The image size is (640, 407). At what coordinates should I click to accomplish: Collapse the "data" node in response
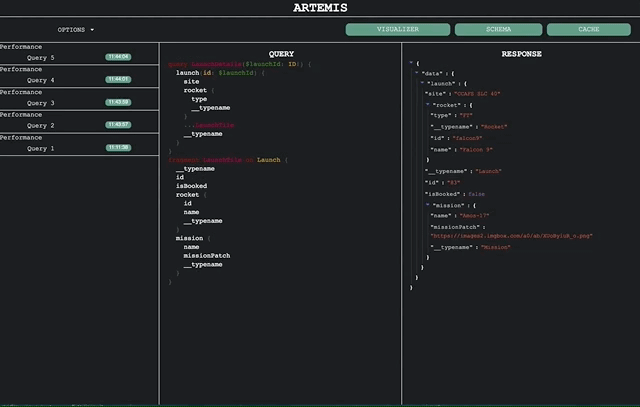point(416,73)
